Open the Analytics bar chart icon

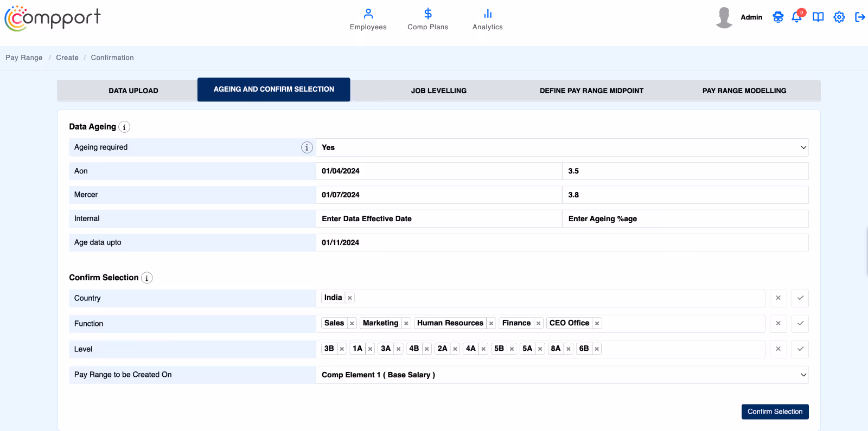[488, 14]
